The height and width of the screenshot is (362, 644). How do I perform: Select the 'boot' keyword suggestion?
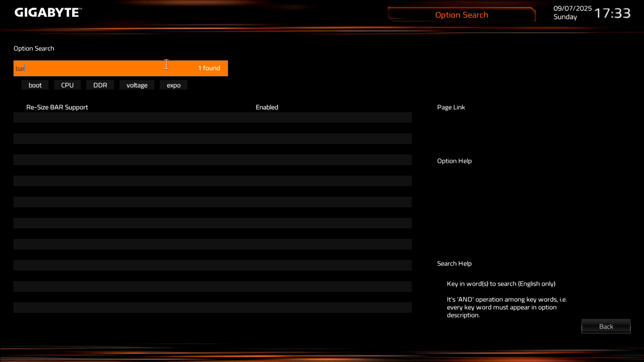(x=35, y=85)
